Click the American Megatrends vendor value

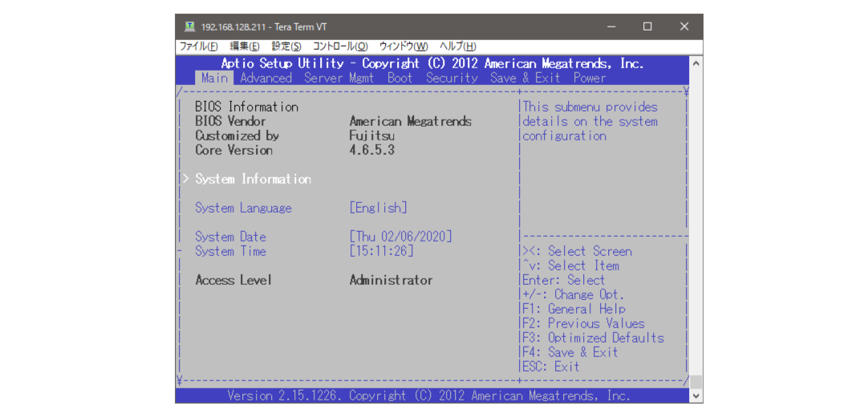click(x=411, y=121)
